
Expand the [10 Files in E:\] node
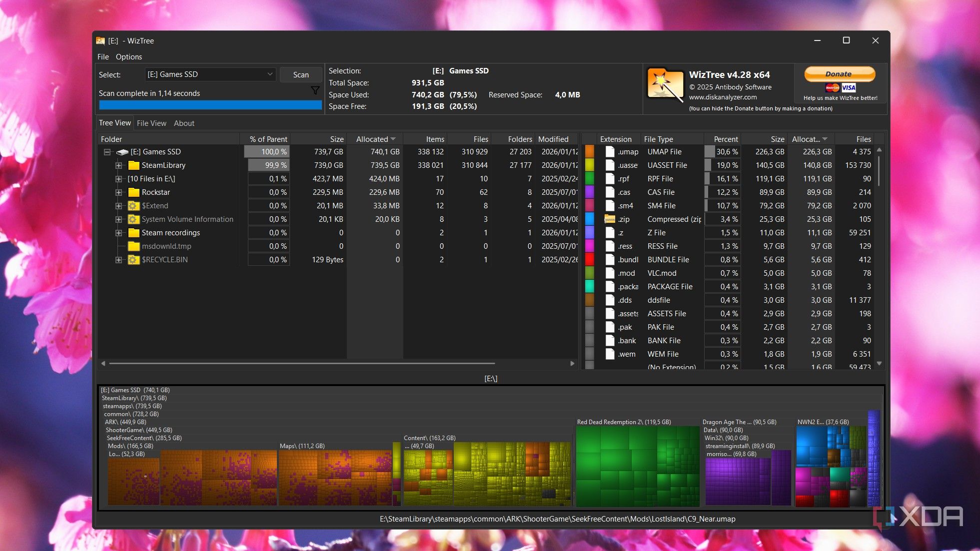tap(118, 179)
